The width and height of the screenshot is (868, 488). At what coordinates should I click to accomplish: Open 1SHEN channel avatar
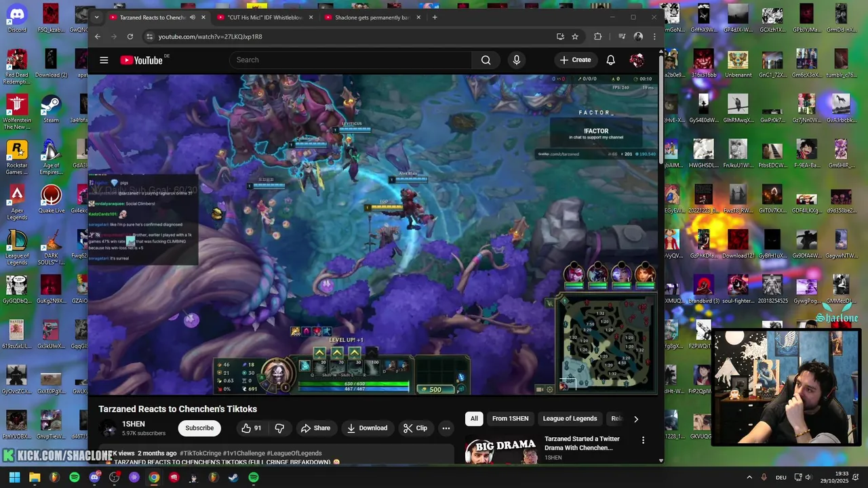pyautogui.click(x=108, y=428)
